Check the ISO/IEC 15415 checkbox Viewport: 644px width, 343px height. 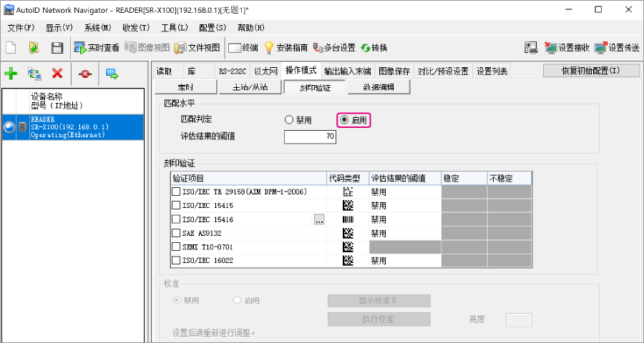coord(176,206)
